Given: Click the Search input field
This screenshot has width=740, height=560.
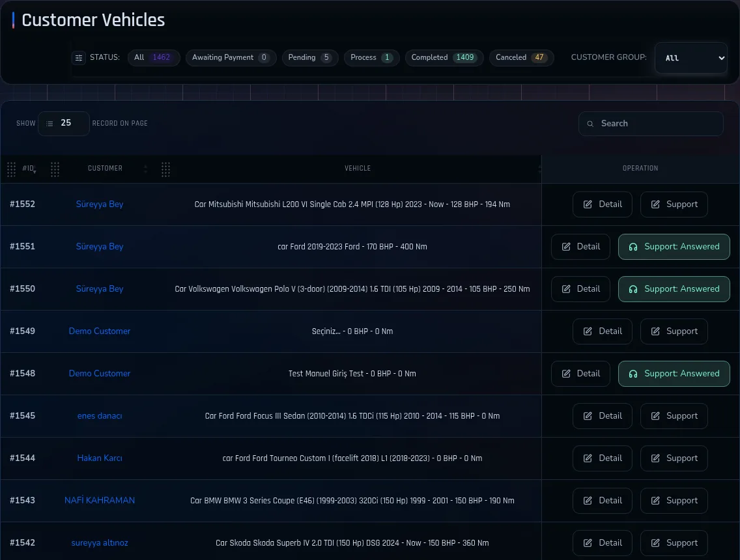Looking at the screenshot, I should [x=651, y=124].
